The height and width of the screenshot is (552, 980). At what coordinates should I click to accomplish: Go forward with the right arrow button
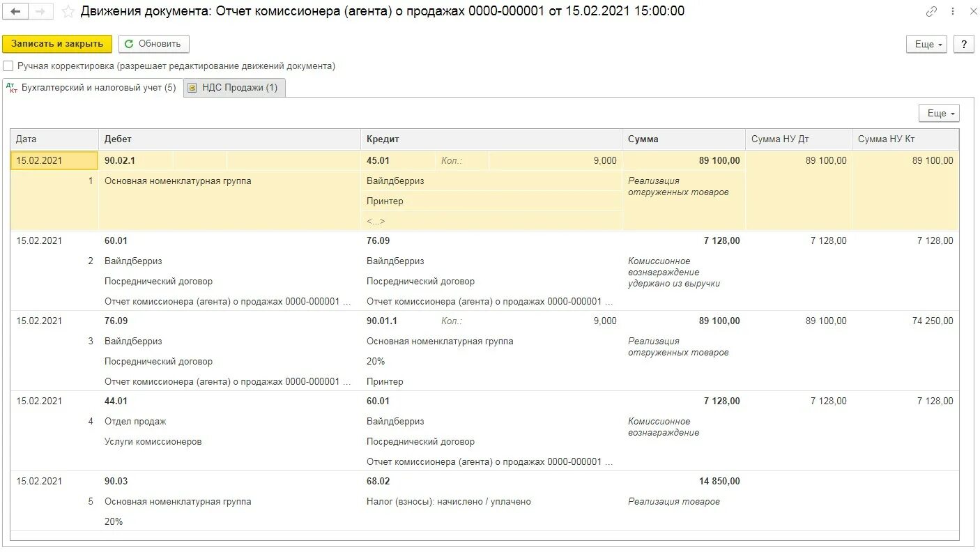click(x=40, y=11)
